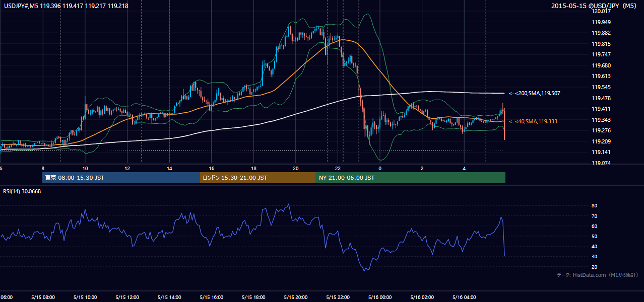Image resolution: width=644 pixels, height=302 pixels.
Task: Click the bottom date label 5/15 12:00
Action: (127, 297)
